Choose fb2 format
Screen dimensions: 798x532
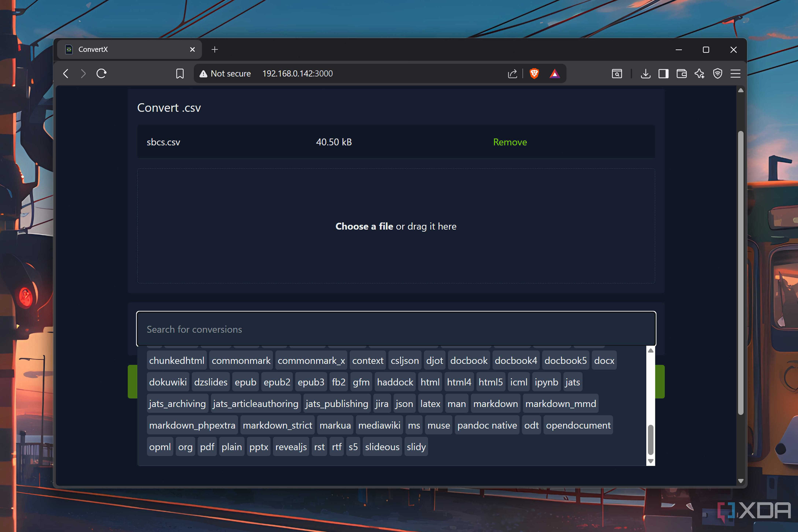(338, 382)
